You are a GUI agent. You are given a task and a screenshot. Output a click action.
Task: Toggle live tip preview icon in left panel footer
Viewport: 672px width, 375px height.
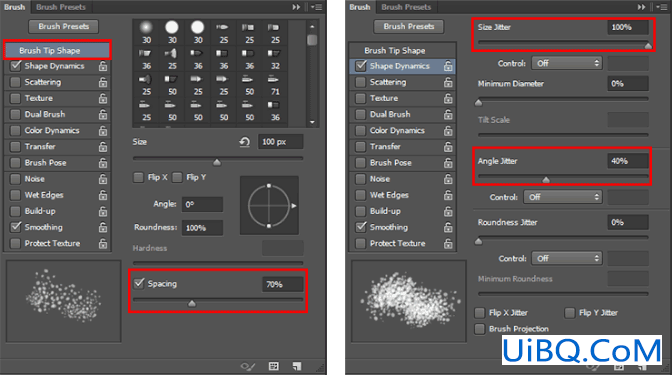(248, 366)
